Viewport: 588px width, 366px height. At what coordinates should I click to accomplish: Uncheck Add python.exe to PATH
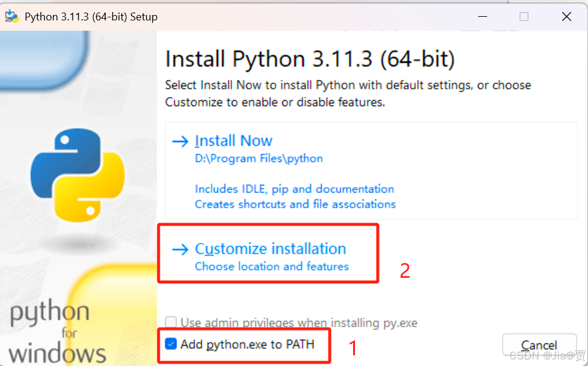(170, 344)
